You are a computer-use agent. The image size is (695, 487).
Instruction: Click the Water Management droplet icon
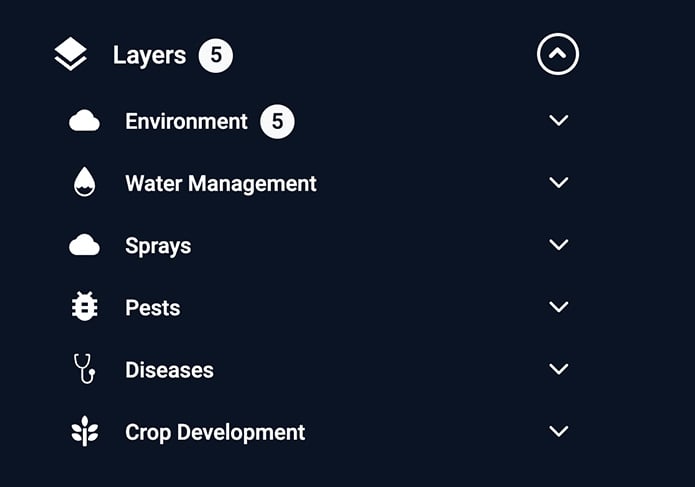coord(84,182)
